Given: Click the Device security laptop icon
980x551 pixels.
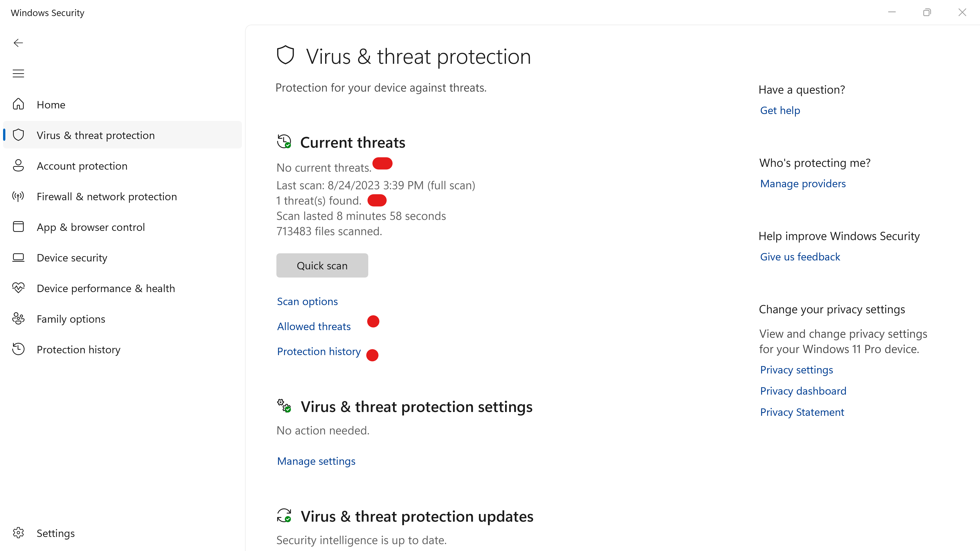Looking at the screenshot, I should [18, 257].
